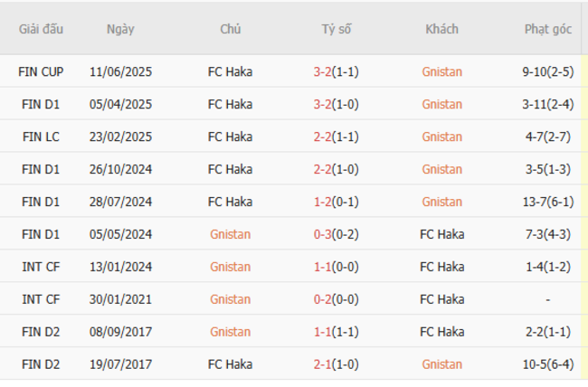Click home team FC Haka on 26/10/2024
Image resolution: width=588 pixels, height=387 pixels.
tap(230, 169)
